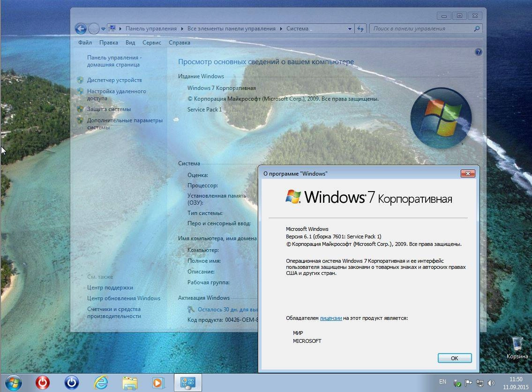Open the address bar history dropdown

(350, 29)
